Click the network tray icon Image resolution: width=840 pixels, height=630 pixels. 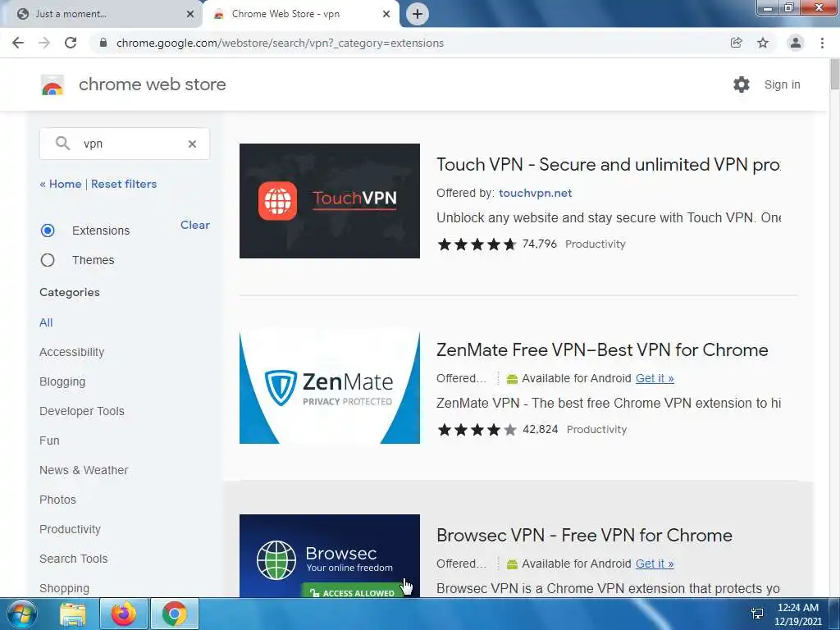point(757,614)
